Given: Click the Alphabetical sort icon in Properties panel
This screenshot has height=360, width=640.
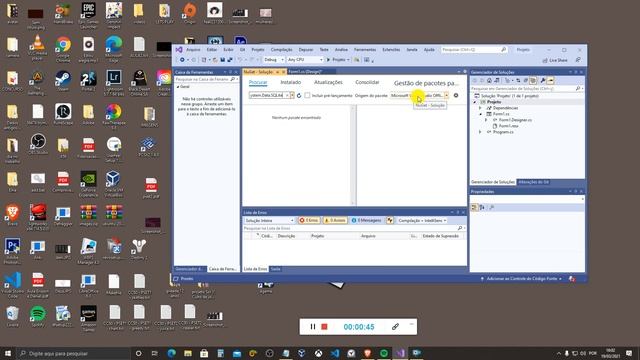Looking at the screenshot, I should (482, 207).
